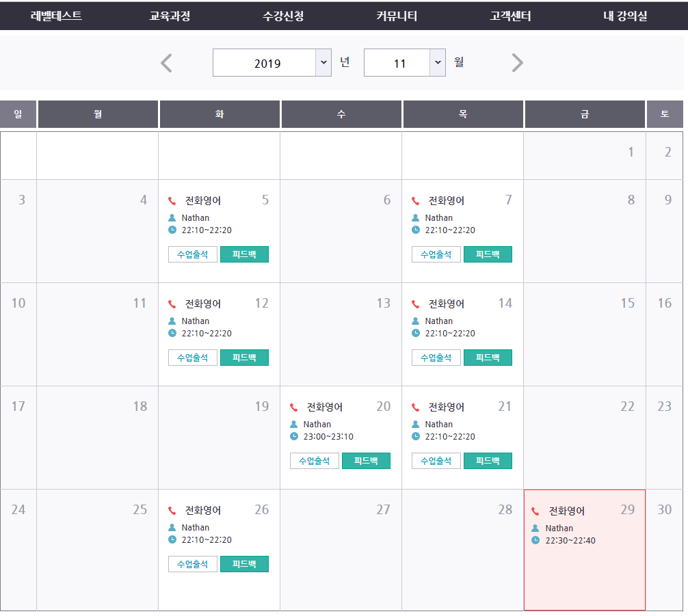688x616 pixels.
Task: Click 수업출석 button on November 5
Action: point(193,254)
